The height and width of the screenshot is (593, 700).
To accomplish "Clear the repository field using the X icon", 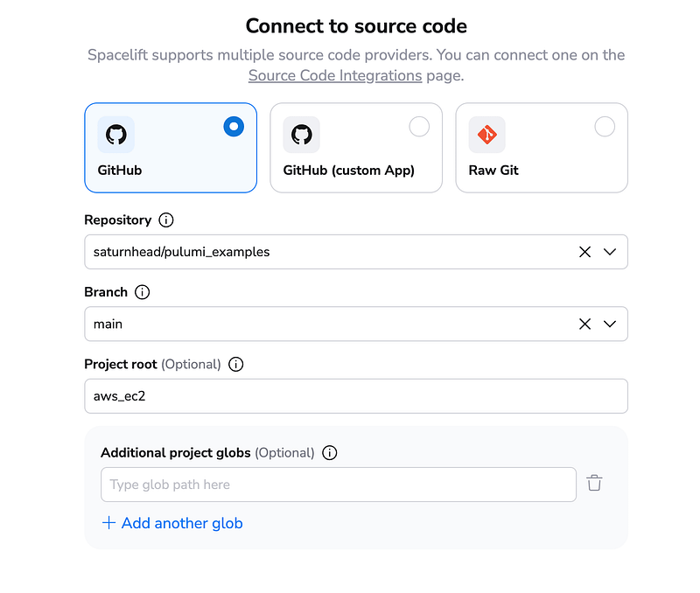I will [584, 252].
